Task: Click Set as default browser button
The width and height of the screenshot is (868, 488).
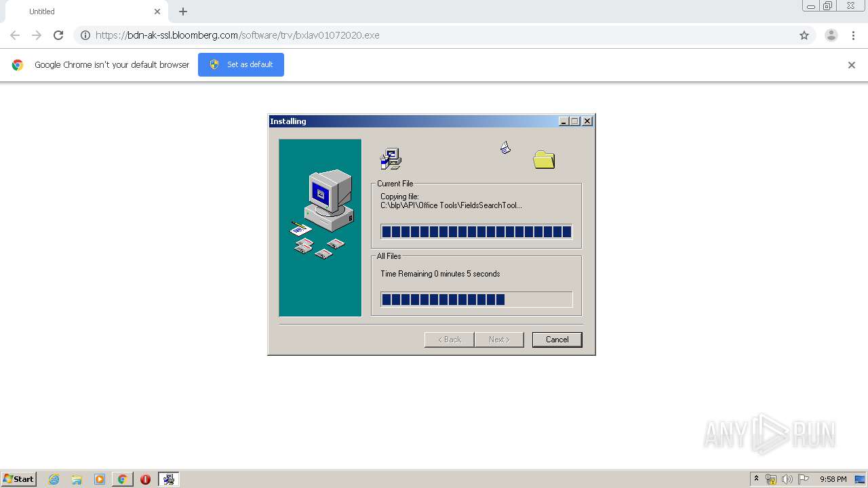Action: click(x=241, y=64)
